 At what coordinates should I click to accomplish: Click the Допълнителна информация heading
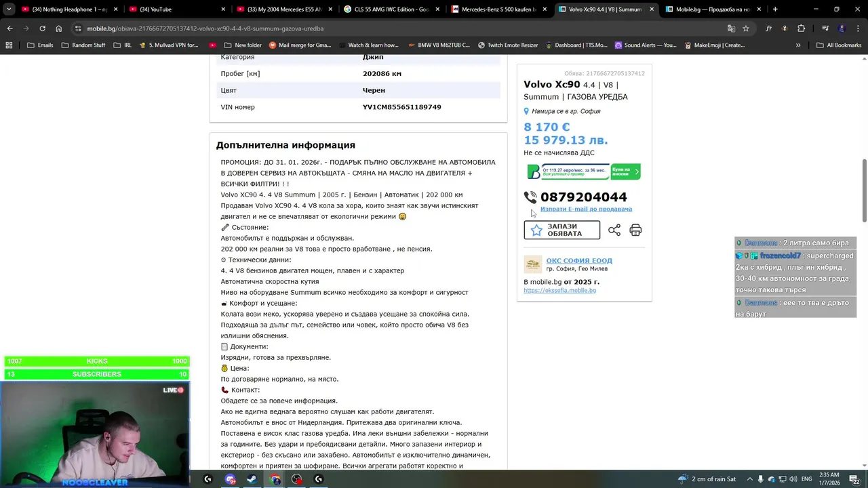click(285, 145)
